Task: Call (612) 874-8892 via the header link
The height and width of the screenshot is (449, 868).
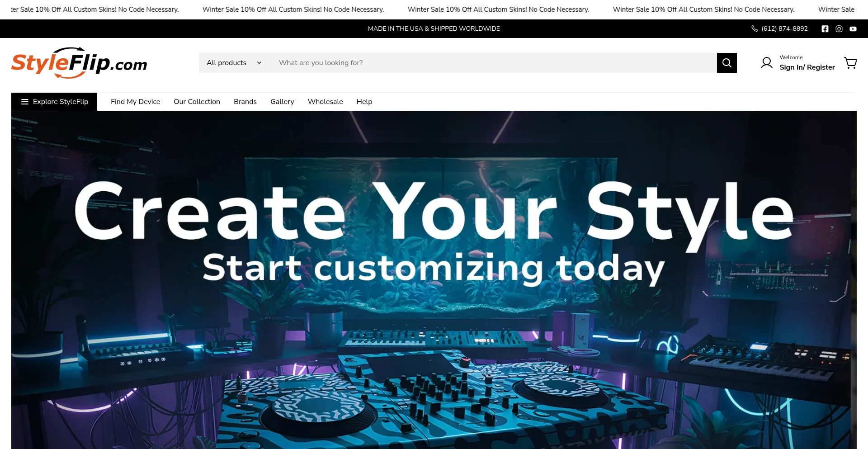Action: pyautogui.click(x=784, y=28)
